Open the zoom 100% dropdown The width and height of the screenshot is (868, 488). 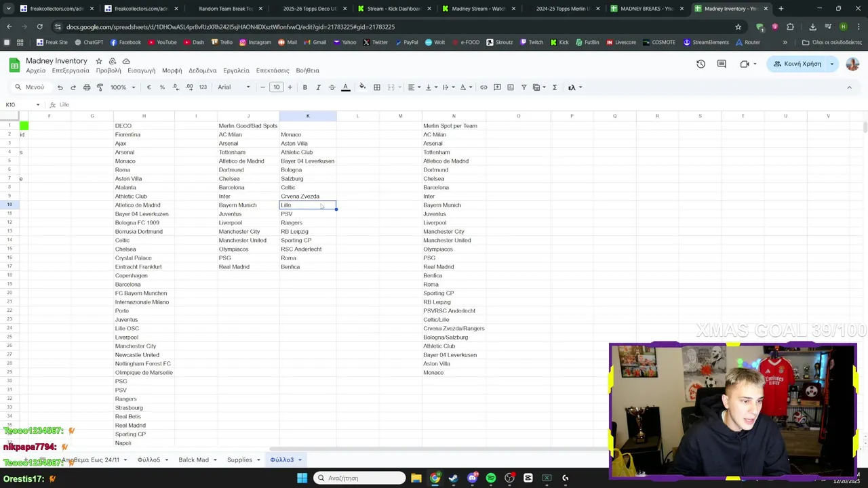(x=123, y=87)
